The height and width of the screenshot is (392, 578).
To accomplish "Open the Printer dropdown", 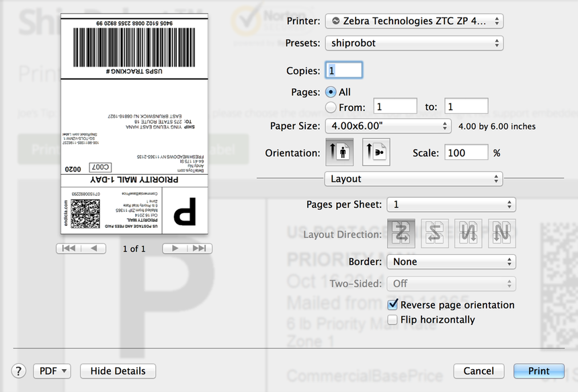I will [414, 21].
